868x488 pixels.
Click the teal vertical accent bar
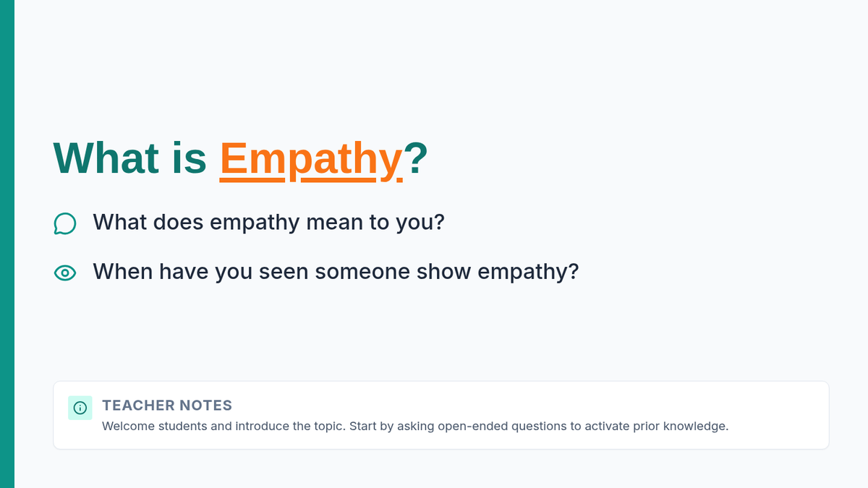click(7, 244)
